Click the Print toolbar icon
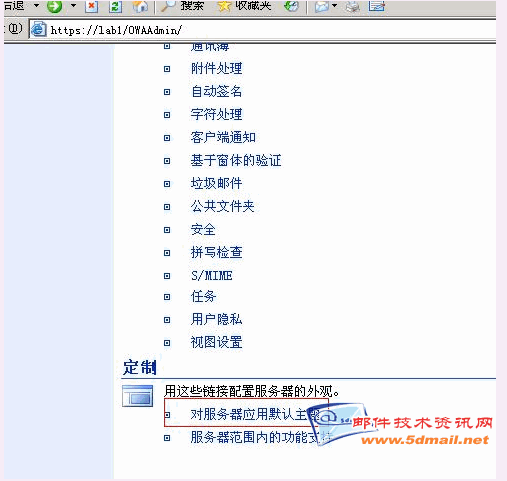Viewport: 507px width, 481px height. pos(352,6)
